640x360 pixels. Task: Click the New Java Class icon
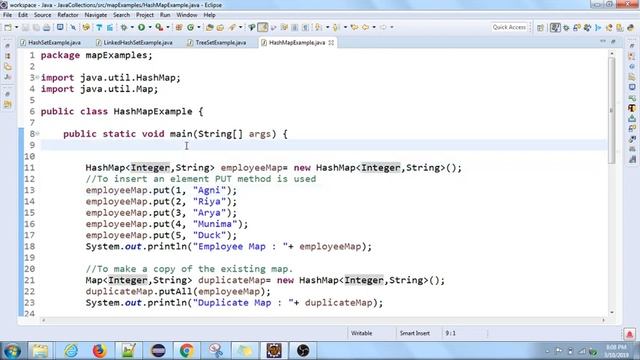(190, 27)
